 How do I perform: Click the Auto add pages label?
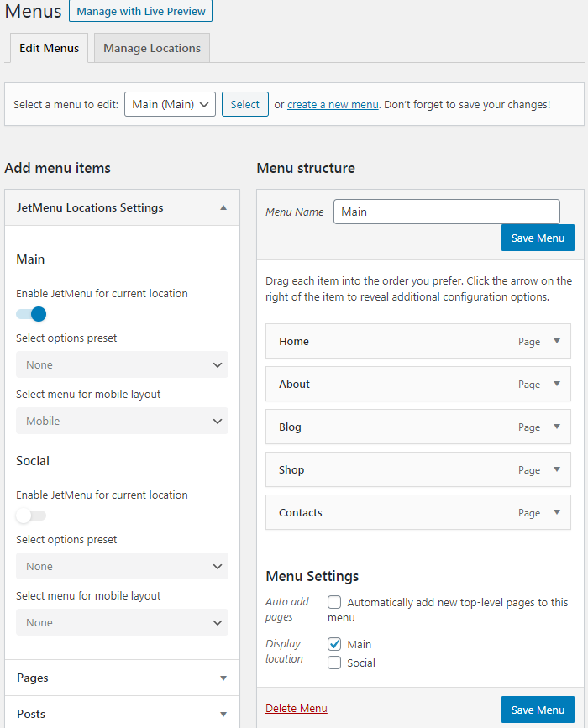tap(286, 609)
